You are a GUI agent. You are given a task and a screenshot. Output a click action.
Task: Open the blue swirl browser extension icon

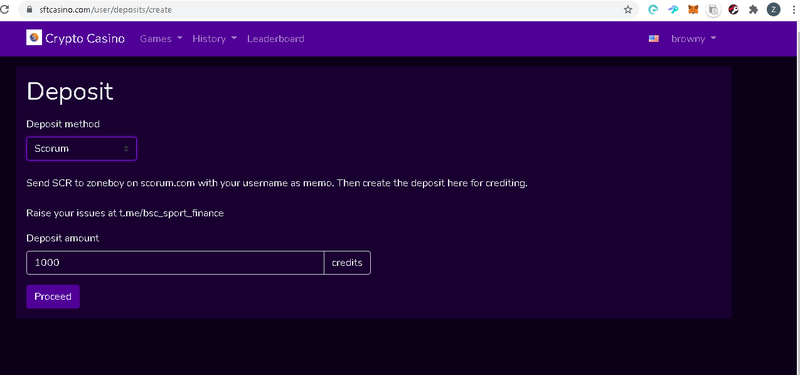[x=673, y=10]
